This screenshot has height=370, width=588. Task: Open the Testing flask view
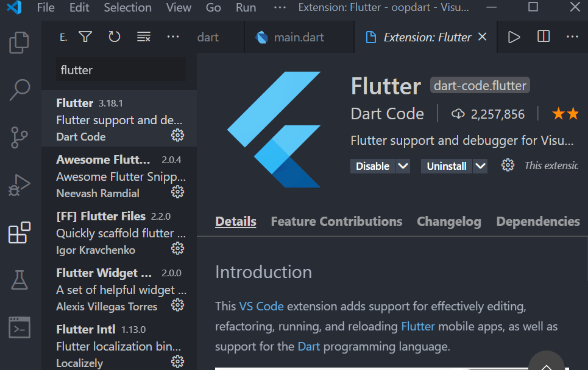19,280
